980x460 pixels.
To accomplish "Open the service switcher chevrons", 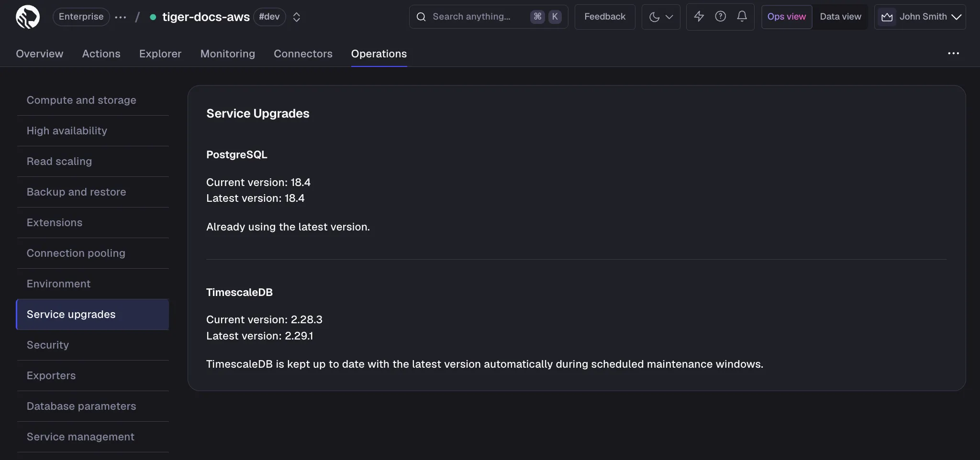I will (x=297, y=17).
